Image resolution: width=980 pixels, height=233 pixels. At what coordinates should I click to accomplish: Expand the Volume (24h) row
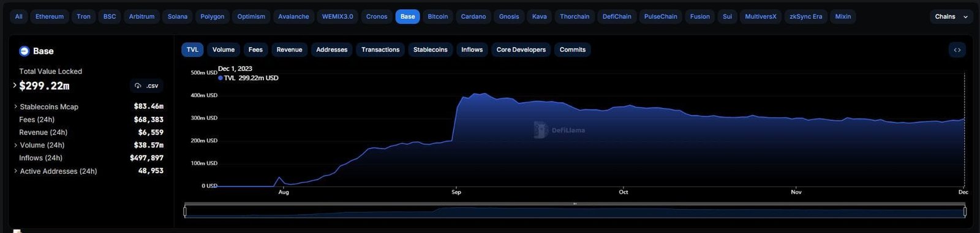pos(15,146)
